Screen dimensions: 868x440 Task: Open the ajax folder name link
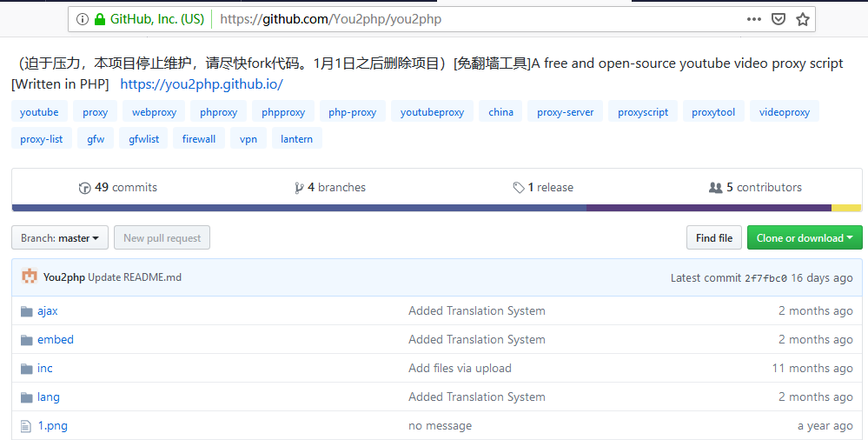48,311
